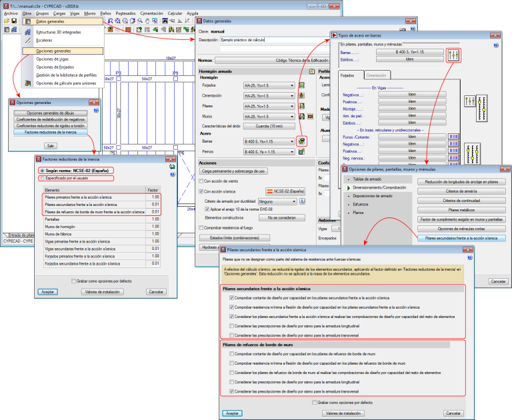Select 'Especificado por el usuario' option
The image size is (512, 420).
[x=41, y=178]
